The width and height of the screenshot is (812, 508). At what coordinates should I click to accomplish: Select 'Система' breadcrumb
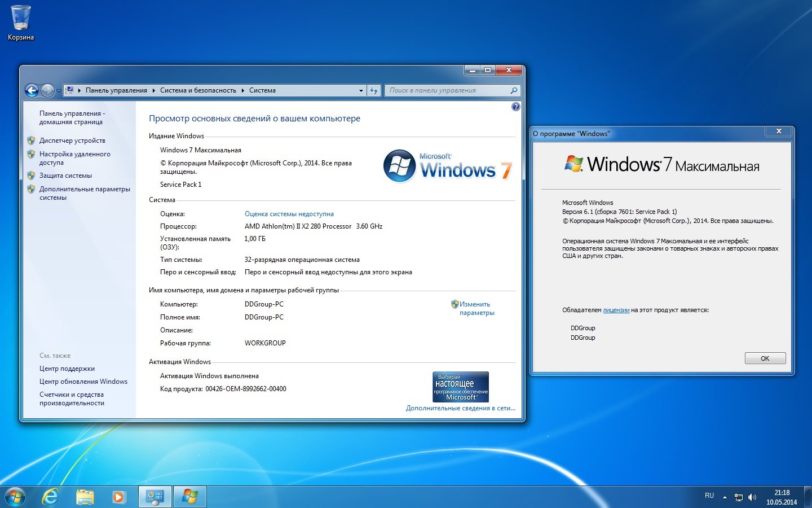coord(262,90)
